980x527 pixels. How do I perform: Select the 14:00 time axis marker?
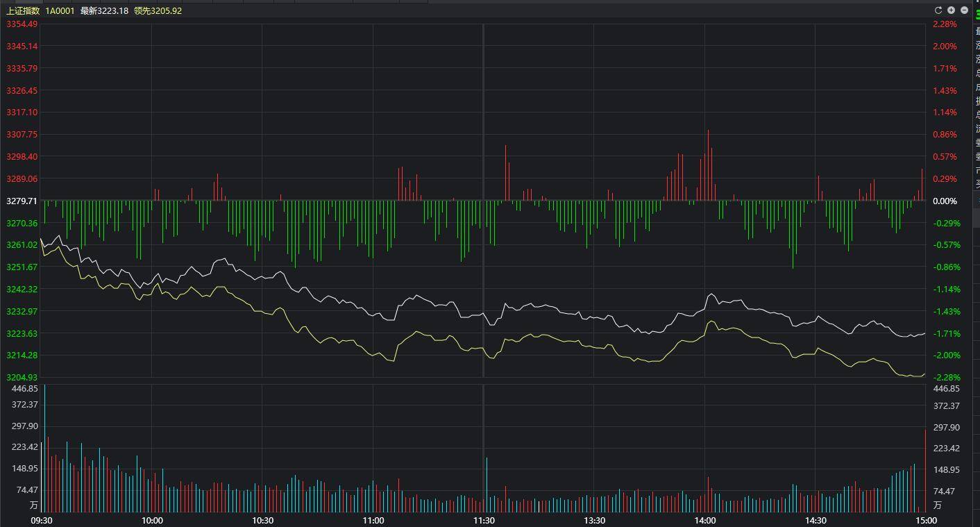pyautogui.click(x=705, y=521)
